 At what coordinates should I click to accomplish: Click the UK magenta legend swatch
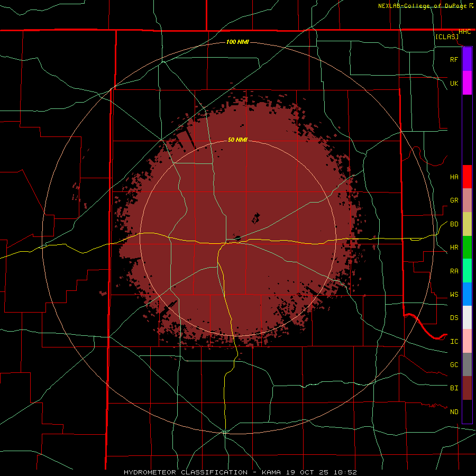(x=467, y=83)
